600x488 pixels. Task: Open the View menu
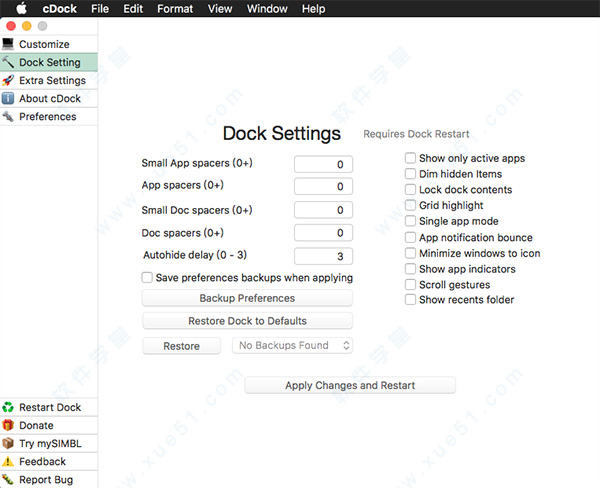click(220, 8)
